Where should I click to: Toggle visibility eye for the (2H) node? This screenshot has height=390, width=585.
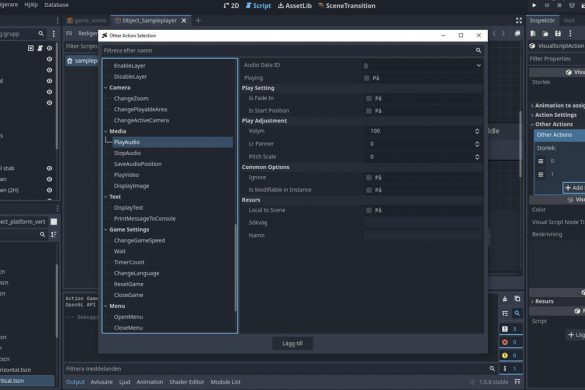click(x=49, y=190)
